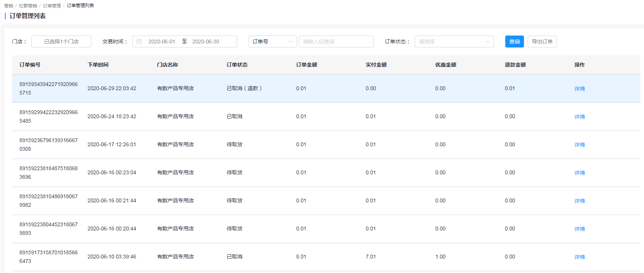The image size is (644, 273).
Task: Open 详情 for order placed 2020-06-16 00:20:44
Action: [x=580, y=229]
